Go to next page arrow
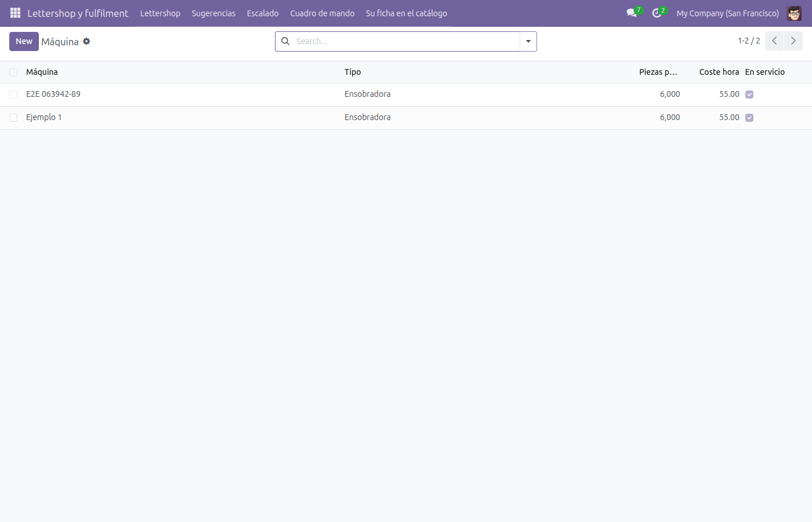The width and height of the screenshot is (812, 522). click(x=793, y=41)
